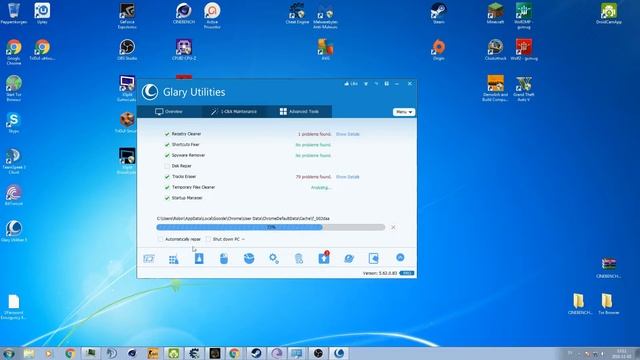Open the software update icon with red badge
Screen dimensions: 640x360
tap(324, 258)
